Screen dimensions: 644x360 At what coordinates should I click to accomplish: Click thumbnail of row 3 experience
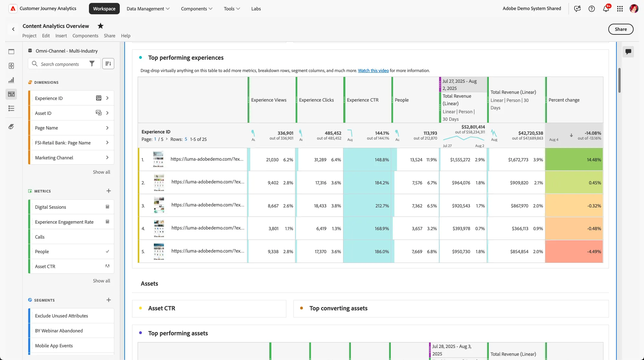click(159, 205)
